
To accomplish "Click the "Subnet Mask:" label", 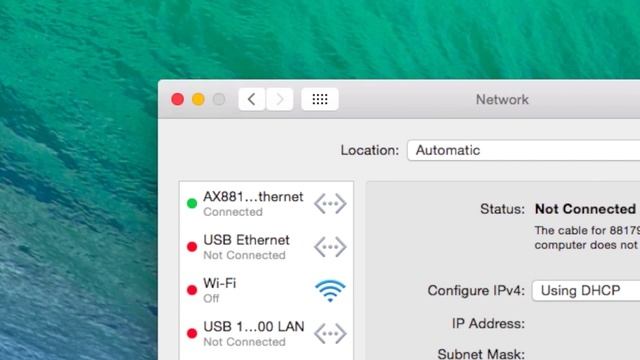I will pyautogui.click(x=481, y=353).
